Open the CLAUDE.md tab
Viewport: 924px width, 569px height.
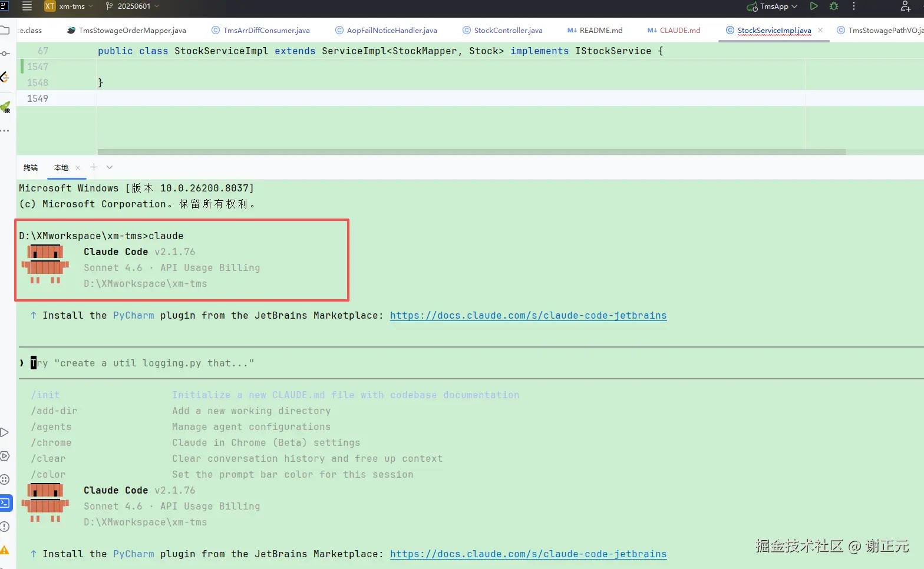674,30
